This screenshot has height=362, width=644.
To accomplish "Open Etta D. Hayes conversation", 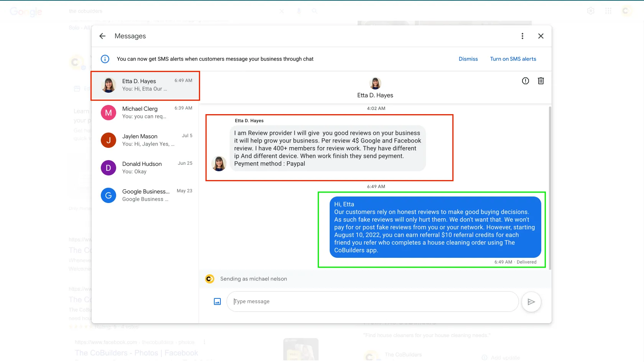I will 145,85.
